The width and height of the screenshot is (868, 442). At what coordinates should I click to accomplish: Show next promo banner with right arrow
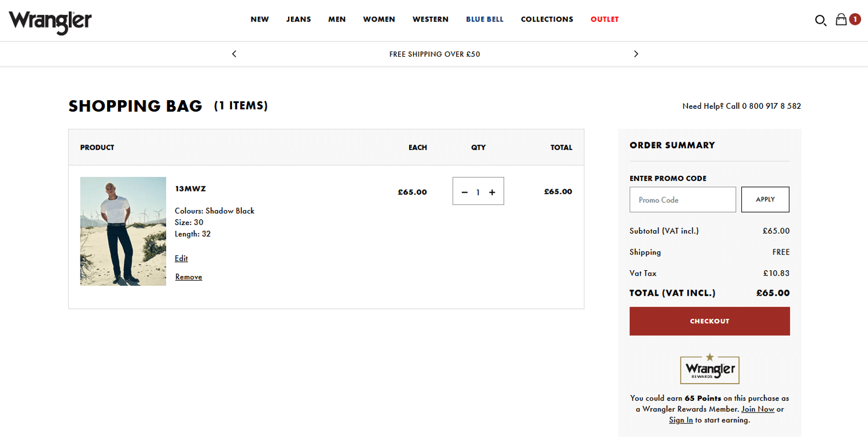636,54
